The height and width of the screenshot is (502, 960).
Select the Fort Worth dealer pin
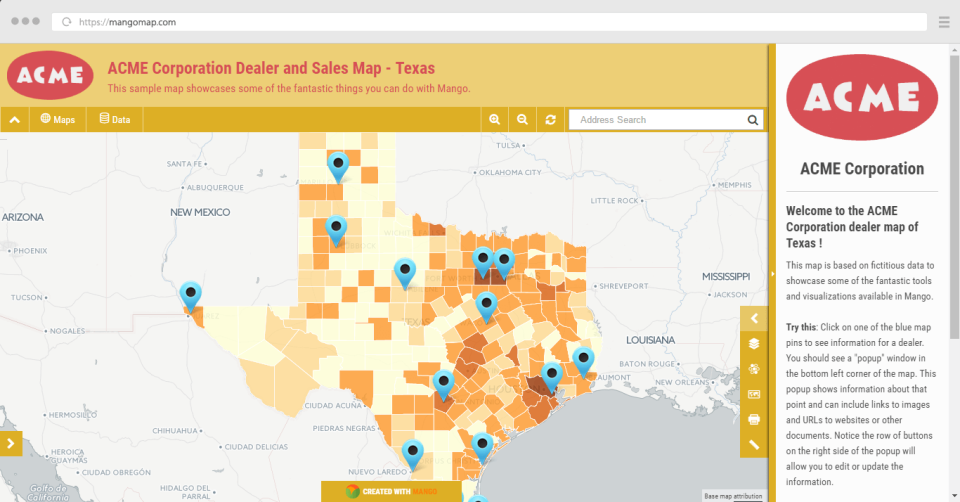tap(482, 262)
